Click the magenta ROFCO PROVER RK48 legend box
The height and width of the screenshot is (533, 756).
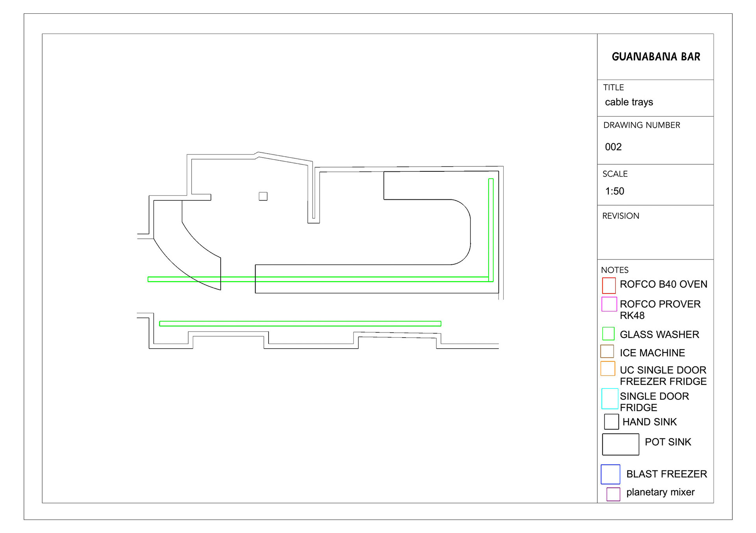(609, 304)
